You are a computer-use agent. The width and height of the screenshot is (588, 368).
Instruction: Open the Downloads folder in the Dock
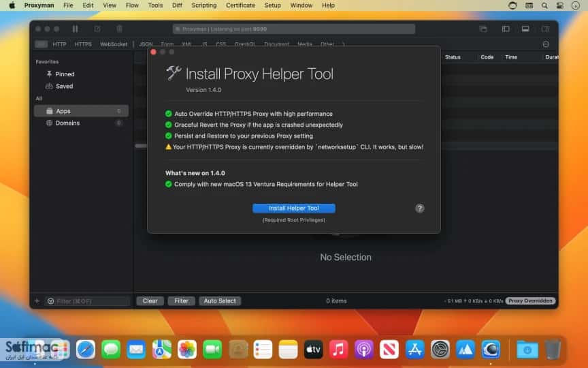pos(527,350)
